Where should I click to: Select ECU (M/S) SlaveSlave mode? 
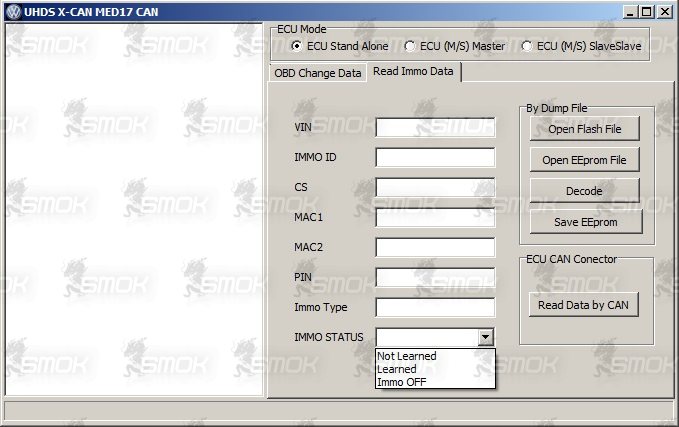(x=581, y=46)
